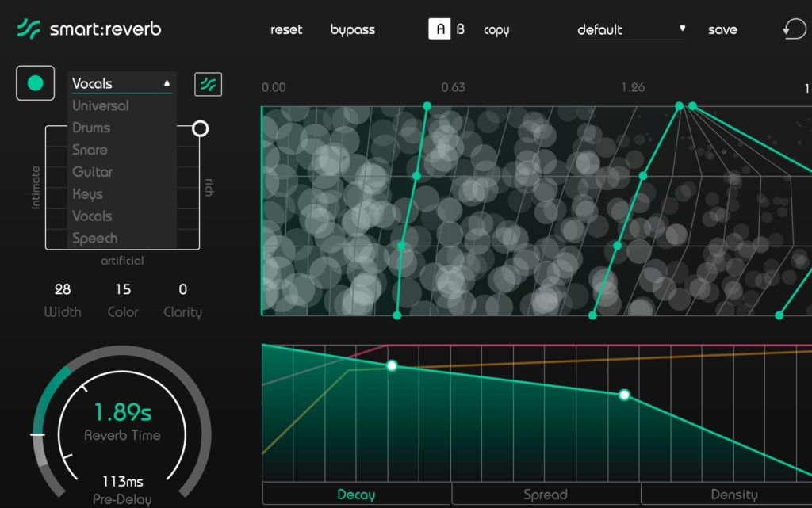The image size is (812, 508).
Task: Click the white handle on style matrix
Action: (201, 128)
